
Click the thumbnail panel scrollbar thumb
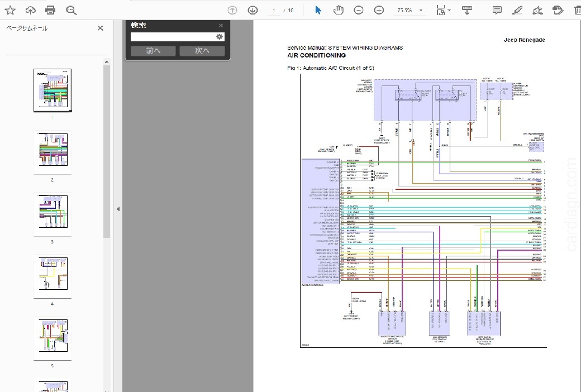tap(107, 151)
